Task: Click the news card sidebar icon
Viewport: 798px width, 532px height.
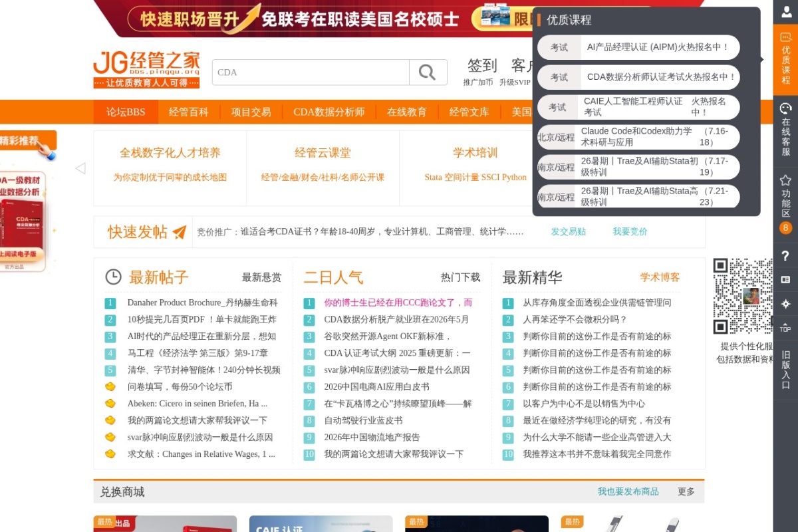Action: (785, 279)
